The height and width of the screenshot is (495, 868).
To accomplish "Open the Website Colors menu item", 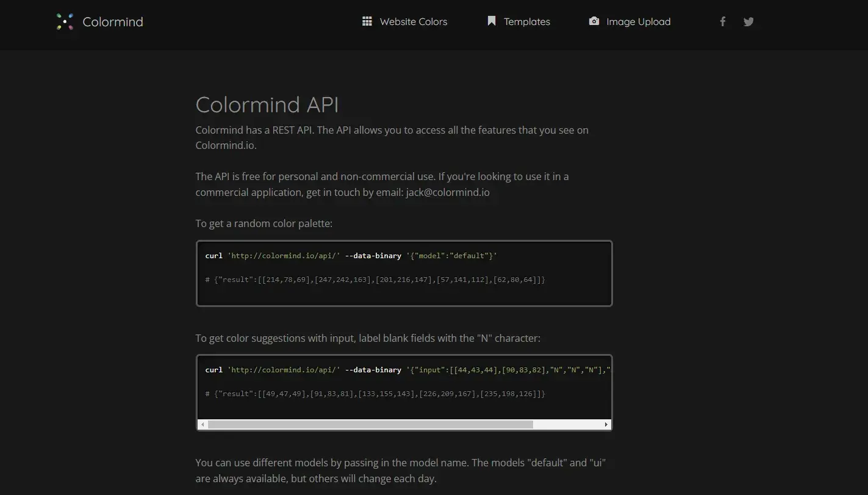I will (413, 22).
